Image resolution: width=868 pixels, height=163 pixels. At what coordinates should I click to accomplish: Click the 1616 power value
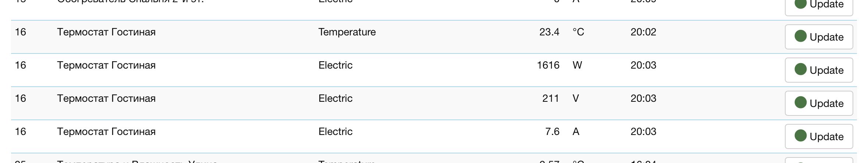[548, 65]
